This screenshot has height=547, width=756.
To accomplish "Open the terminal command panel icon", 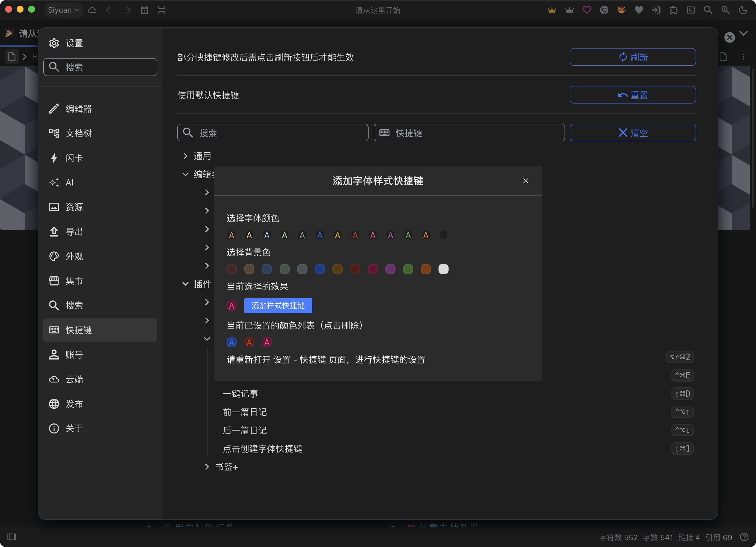I will [x=691, y=10].
